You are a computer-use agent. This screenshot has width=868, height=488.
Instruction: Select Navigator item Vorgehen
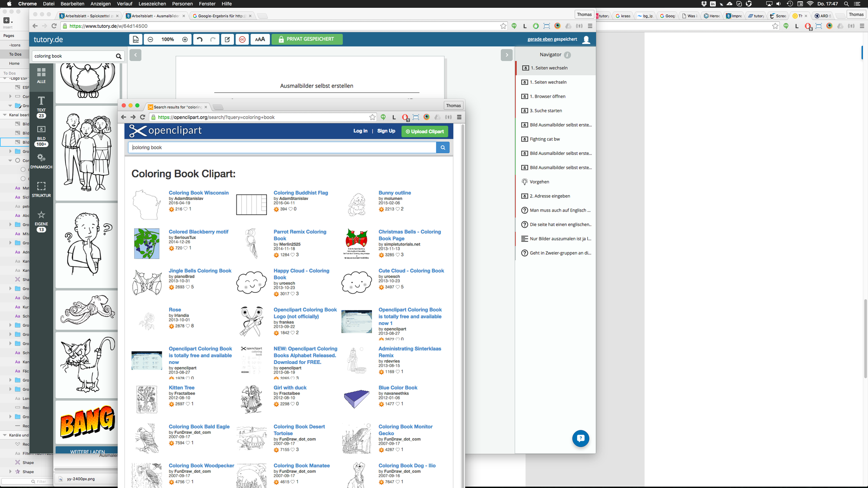[x=556, y=182]
